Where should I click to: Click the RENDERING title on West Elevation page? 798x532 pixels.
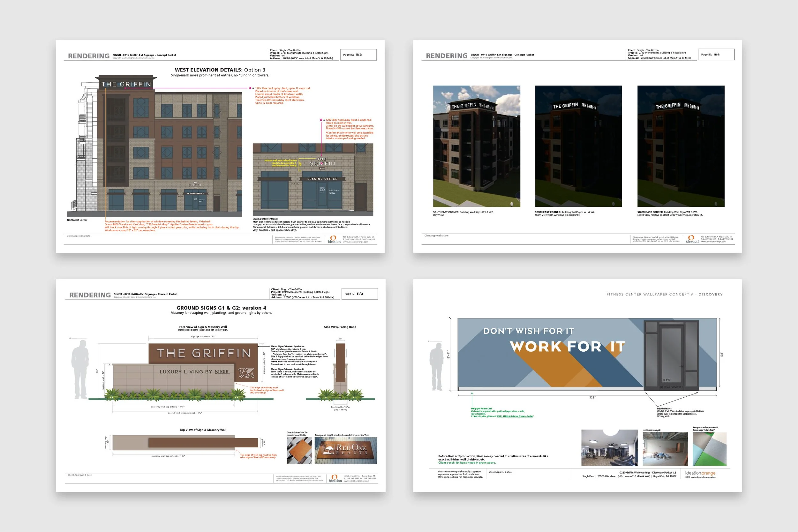tap(88, 56)
